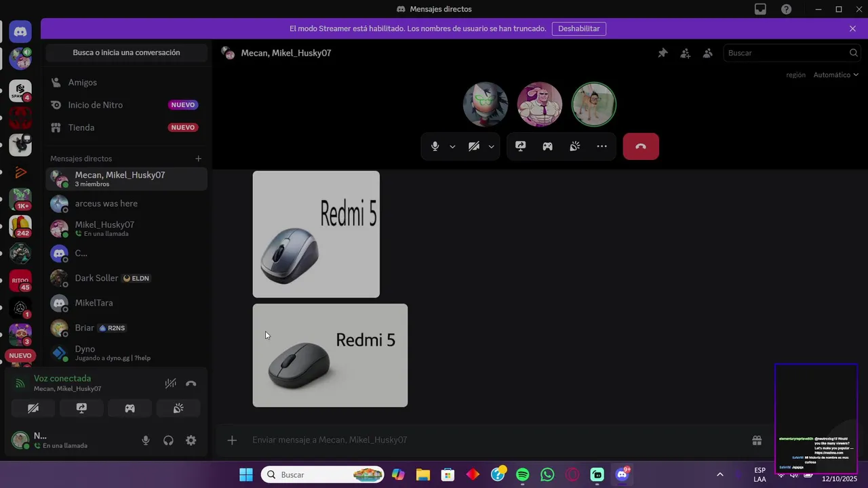Image resolution: width=868 pixels, height=488 pixels.
Task: Open the Tienda tab
Action: click(127, 127)
